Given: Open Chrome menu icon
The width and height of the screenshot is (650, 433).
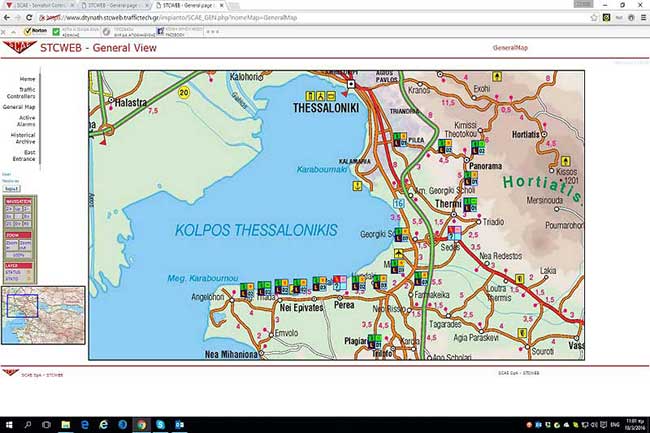Looking at the screenshot, I should [643, 17].
